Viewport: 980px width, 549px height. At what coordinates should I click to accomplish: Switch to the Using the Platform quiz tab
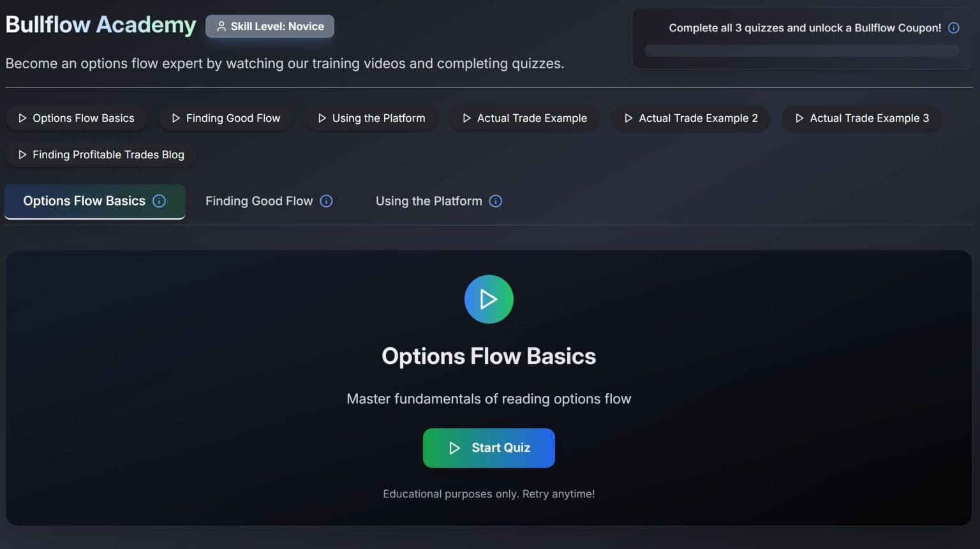[438, 201]
